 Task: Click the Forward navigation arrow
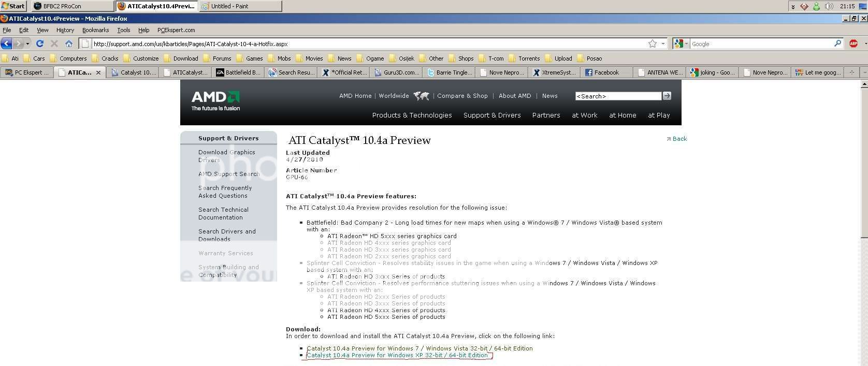coord(19,44)
